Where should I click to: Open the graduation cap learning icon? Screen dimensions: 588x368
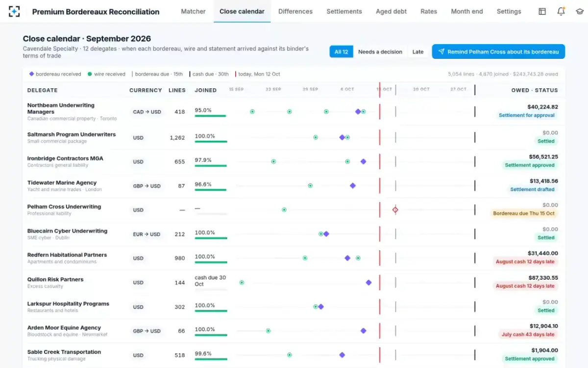coord(579,11)
